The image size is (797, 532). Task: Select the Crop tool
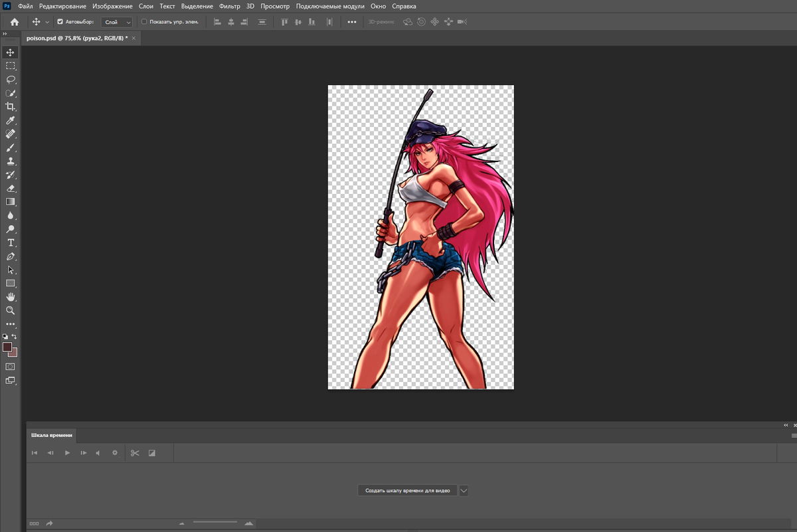[11, 107]
